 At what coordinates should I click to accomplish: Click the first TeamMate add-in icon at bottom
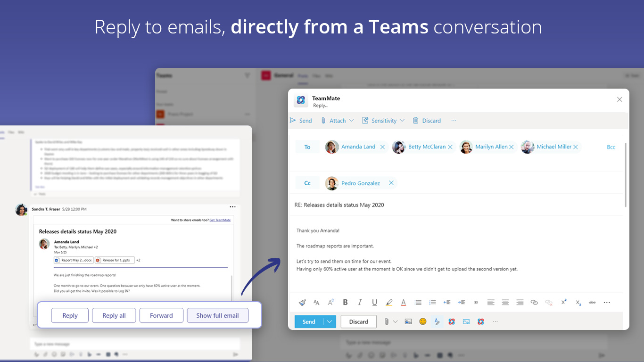pyautogui.click(x=452, y=321)
